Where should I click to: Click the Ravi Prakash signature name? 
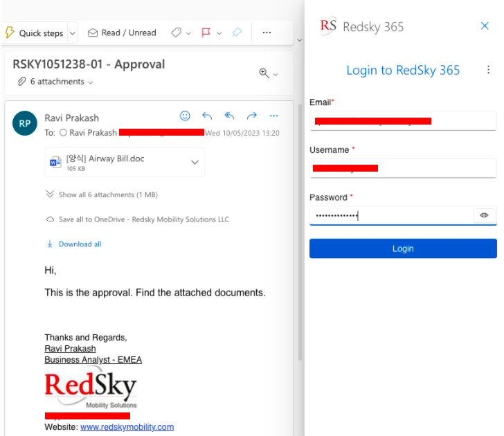(x=70, y=349)
